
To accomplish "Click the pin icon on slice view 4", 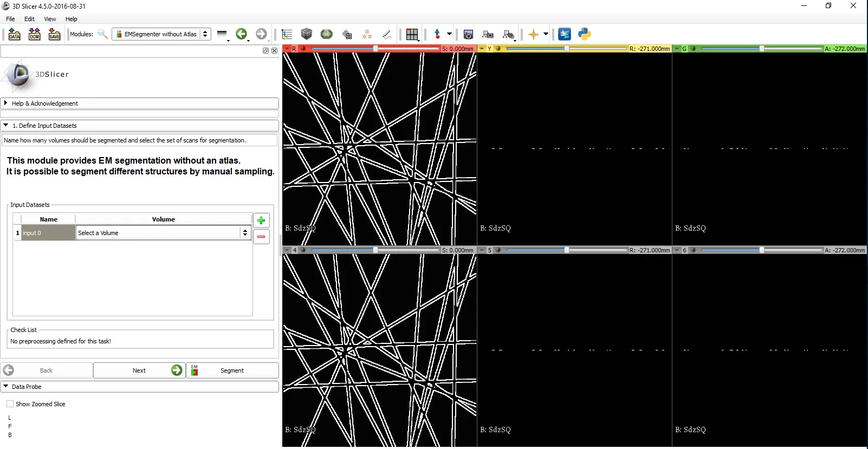I will (x=287, y=250).
